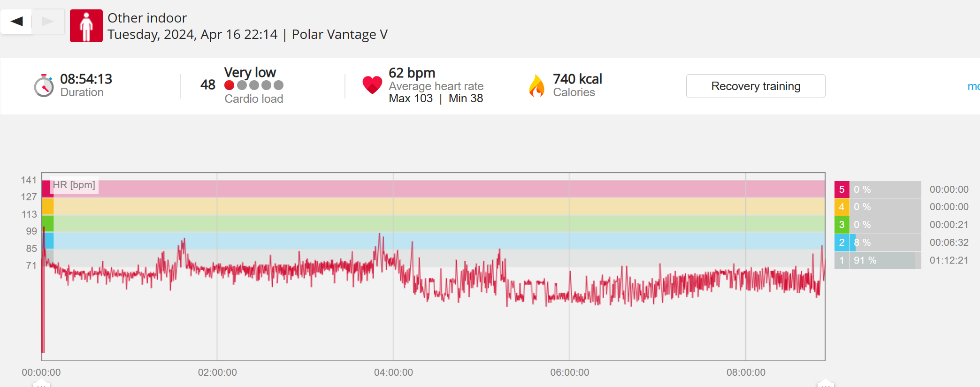This screenshot has height=387, width=980.
Task: Go to the previous training session arrow
Action: coord(17,22)
